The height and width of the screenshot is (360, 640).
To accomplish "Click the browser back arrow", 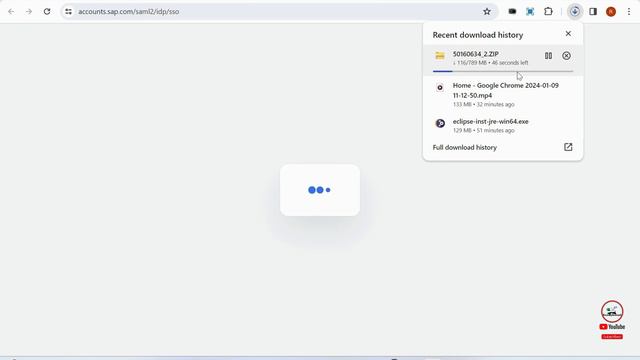I will click(11, 11).
